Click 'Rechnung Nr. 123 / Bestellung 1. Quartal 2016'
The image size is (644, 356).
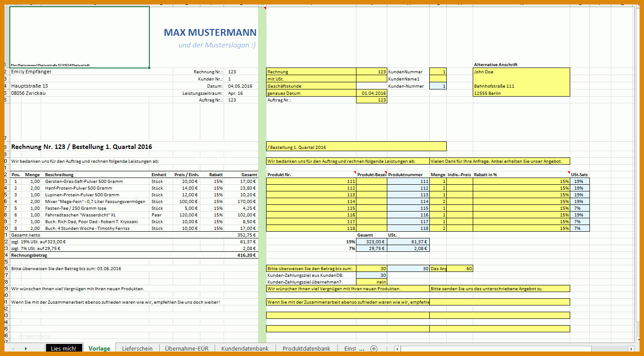tap(81, 147)
